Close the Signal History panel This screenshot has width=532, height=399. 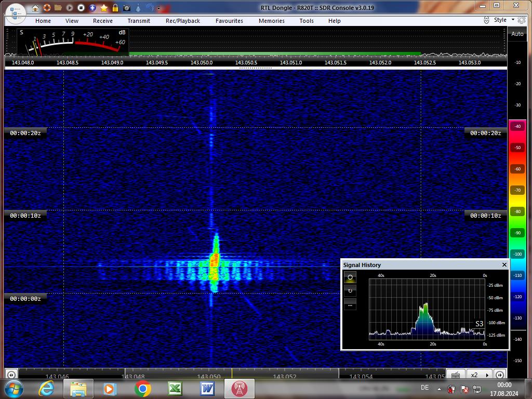tap(504, 264)
